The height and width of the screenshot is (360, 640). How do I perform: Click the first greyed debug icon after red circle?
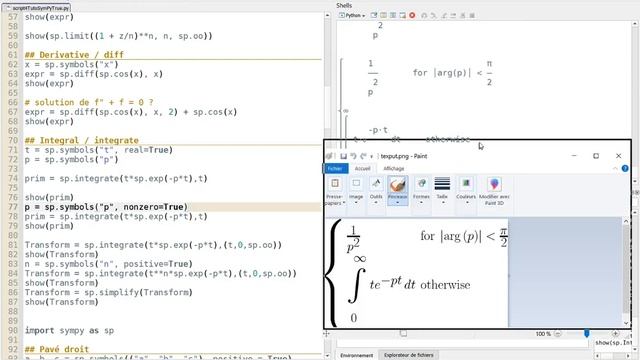[x=424, y=16]
